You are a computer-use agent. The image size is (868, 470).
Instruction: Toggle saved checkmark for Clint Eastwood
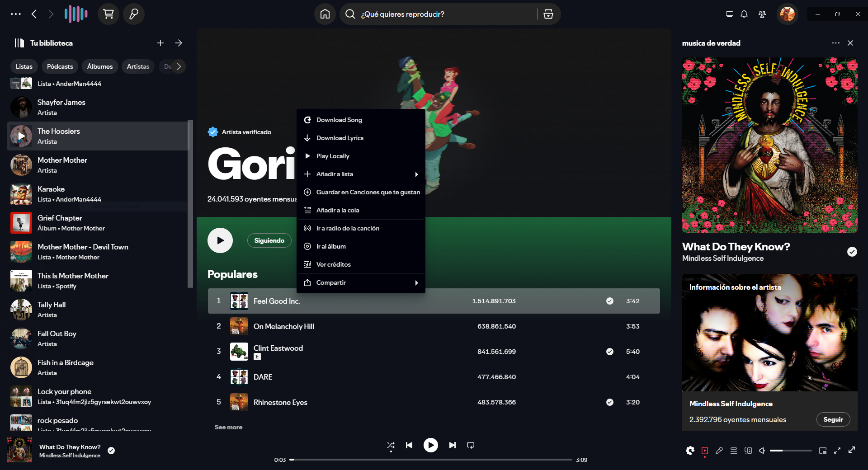(610, 352)
